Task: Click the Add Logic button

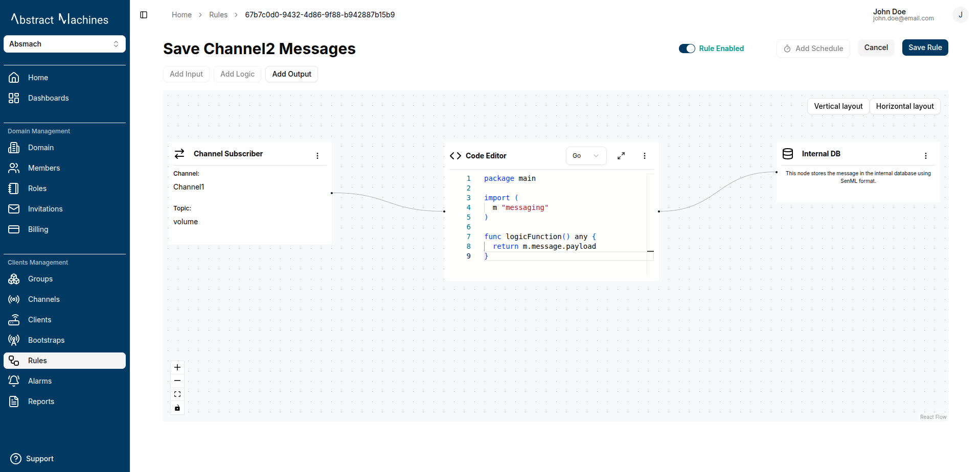Action: click(237, 74)
